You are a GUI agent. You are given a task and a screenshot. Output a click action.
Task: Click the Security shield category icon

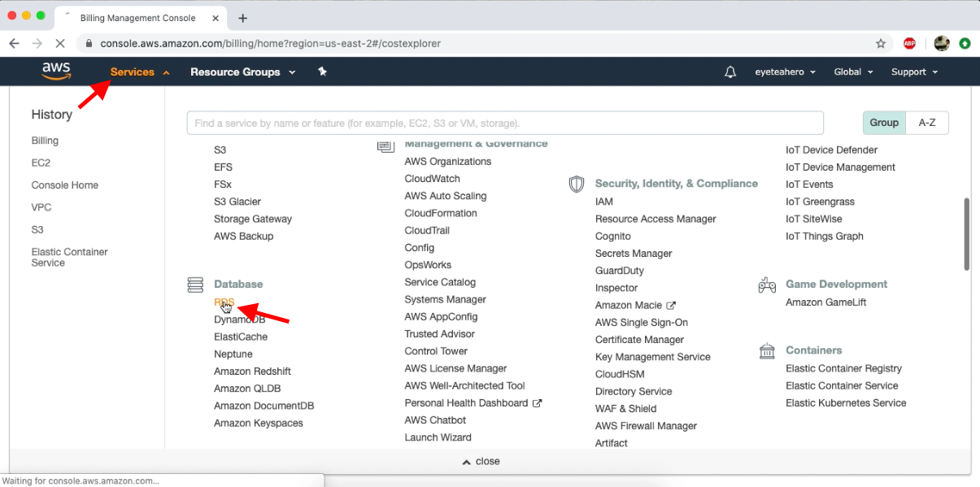coord(577,184)
